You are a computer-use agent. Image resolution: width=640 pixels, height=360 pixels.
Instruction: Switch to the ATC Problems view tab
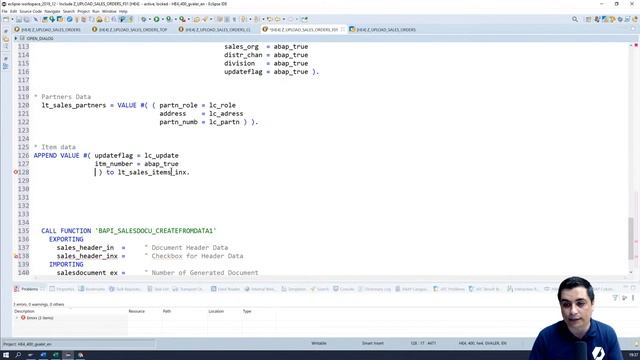[448, 289]
